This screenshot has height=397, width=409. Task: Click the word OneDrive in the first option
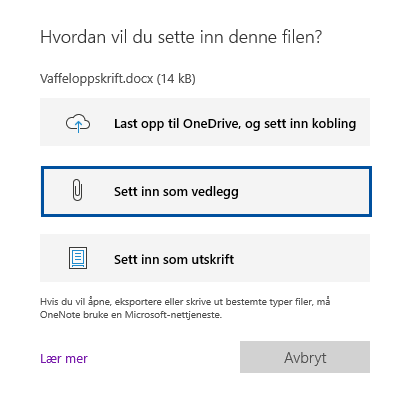click(211, 123)
